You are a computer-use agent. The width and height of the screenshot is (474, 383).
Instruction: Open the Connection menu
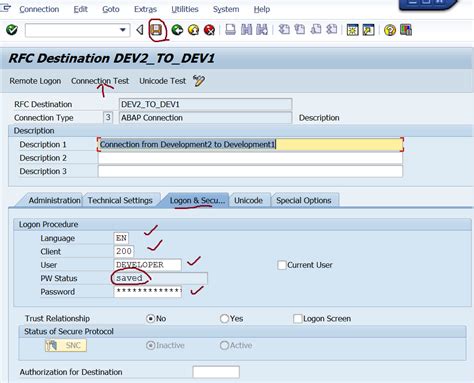coord(39,9)
